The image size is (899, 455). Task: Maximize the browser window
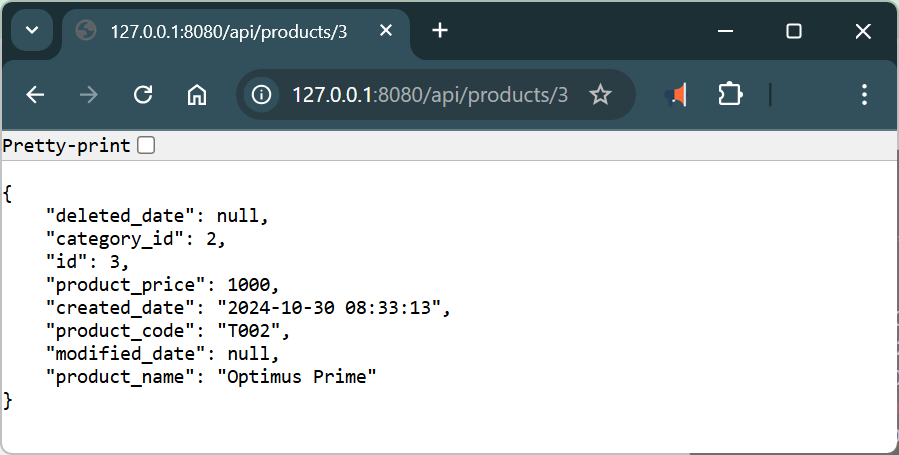pos(794,31)
